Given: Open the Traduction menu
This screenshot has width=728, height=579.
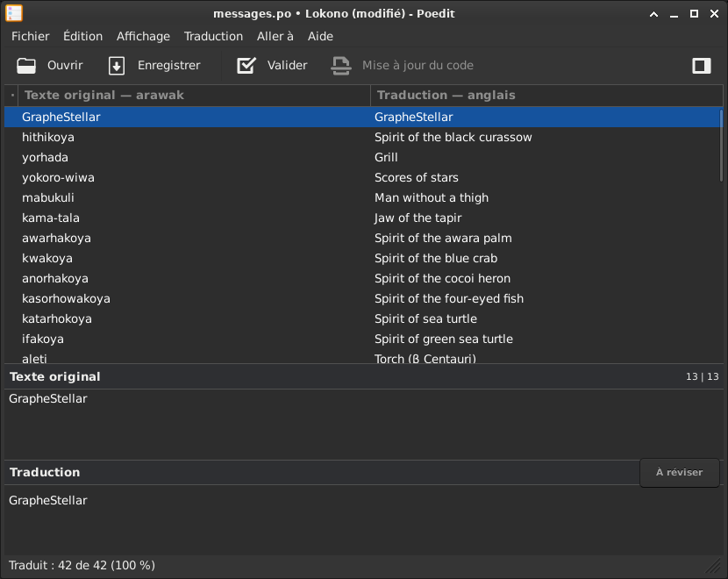Looking at the screenshot, I should (x=213, y=36).
